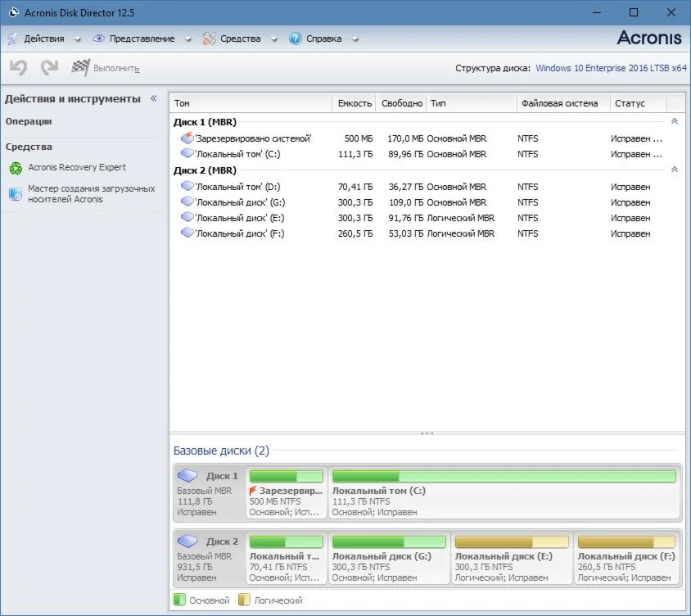
Task: Sort list by Емкость column header
Action: pyautogui.click(x=355, y=103)
